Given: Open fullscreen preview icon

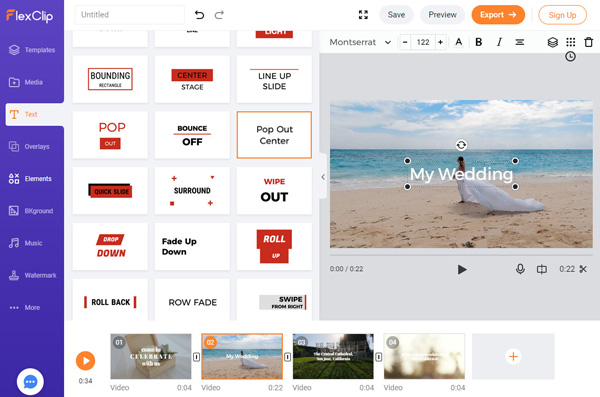Looking at the screenshot, I should tap(363, 15).
